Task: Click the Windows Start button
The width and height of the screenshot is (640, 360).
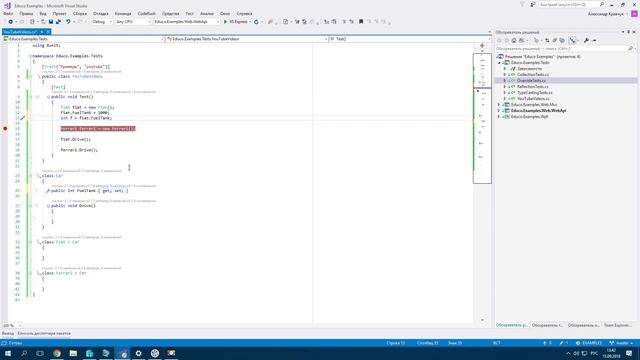Action: coord(8,353)
